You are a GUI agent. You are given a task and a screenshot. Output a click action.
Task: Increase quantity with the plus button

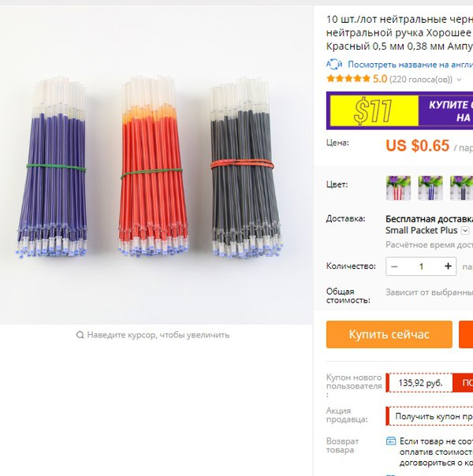[448, 266]
